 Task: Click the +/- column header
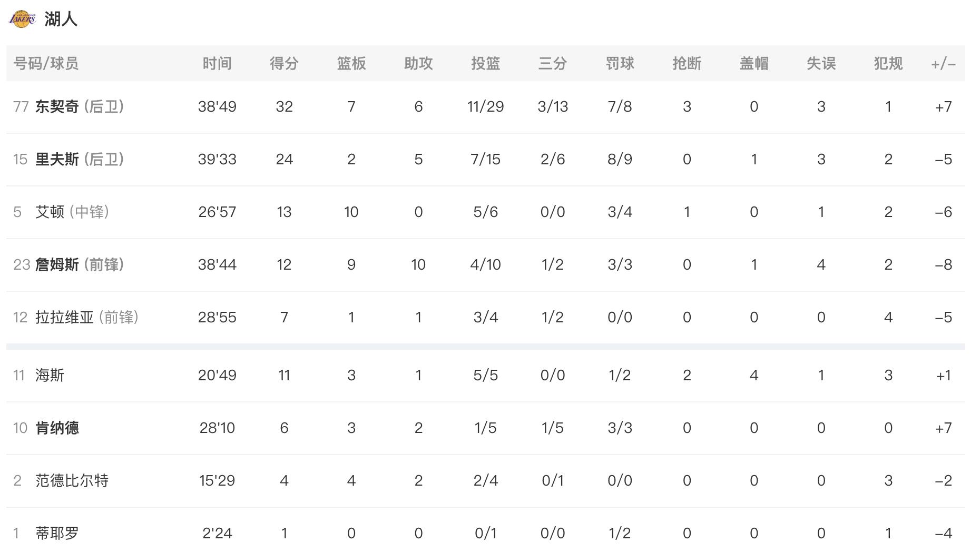tap(943, 63)
